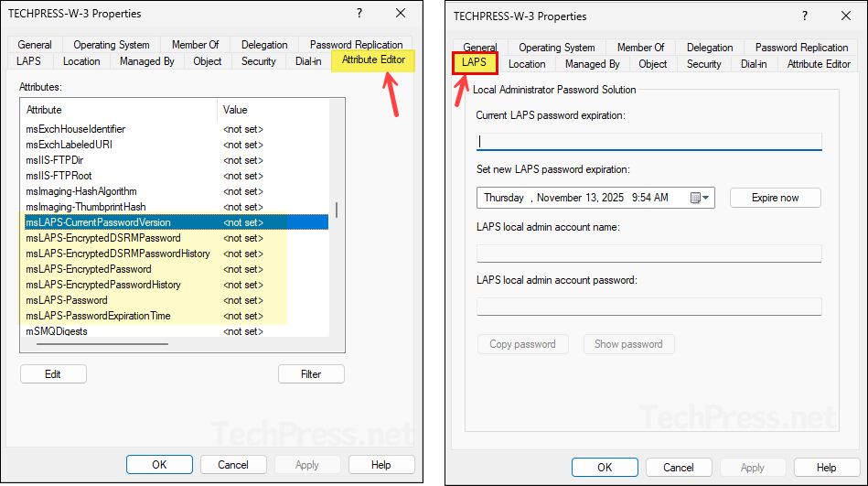The height and width of the screenshot is (486, 868).
Task: Open Password Replication tab in left window
Action: pos(356,44)
